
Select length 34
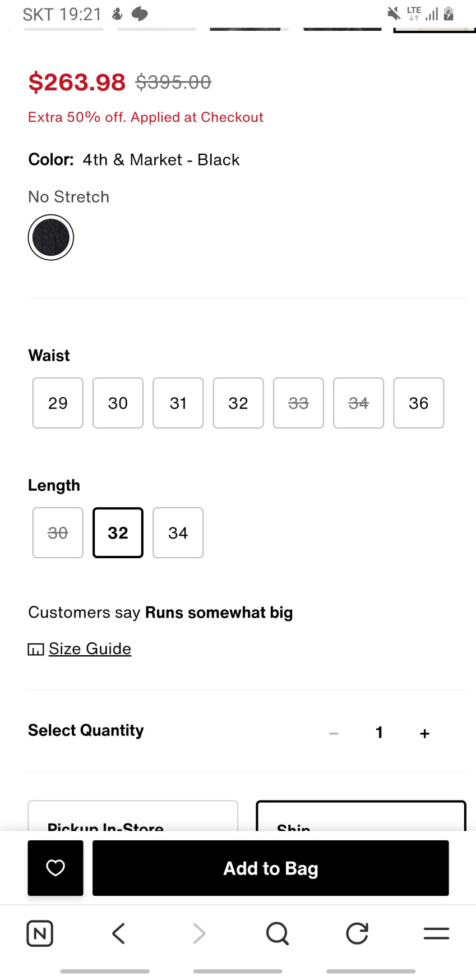coord(178,532)
